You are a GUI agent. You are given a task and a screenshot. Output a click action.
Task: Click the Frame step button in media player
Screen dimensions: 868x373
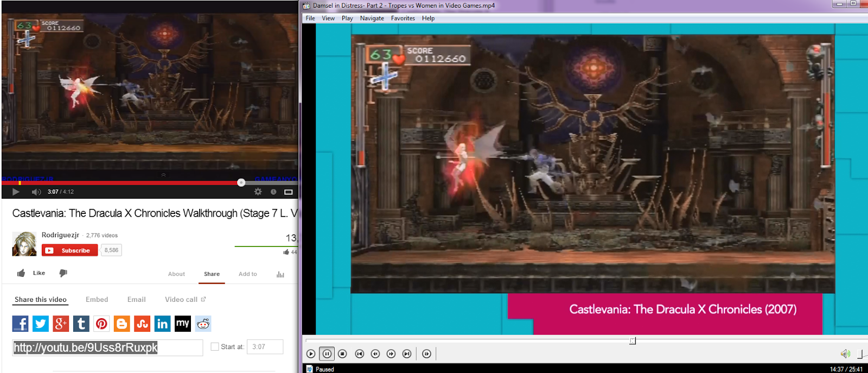[x=427, y=354]
